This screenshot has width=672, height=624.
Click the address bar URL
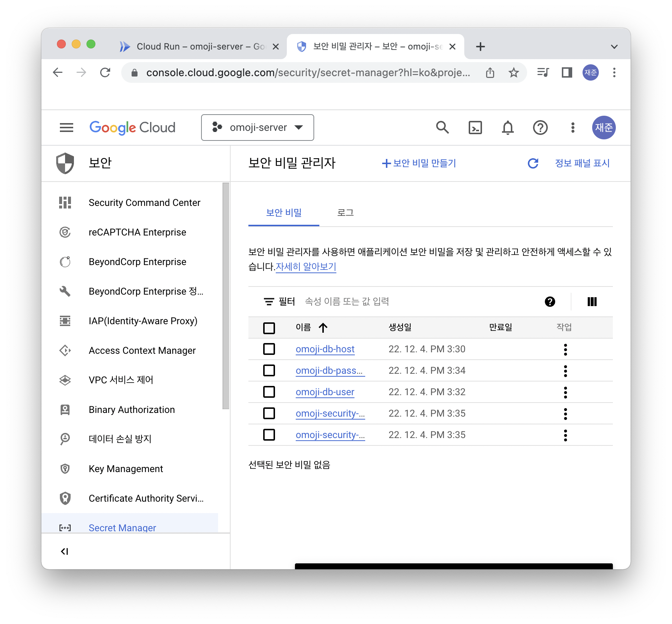click(308, 72)
